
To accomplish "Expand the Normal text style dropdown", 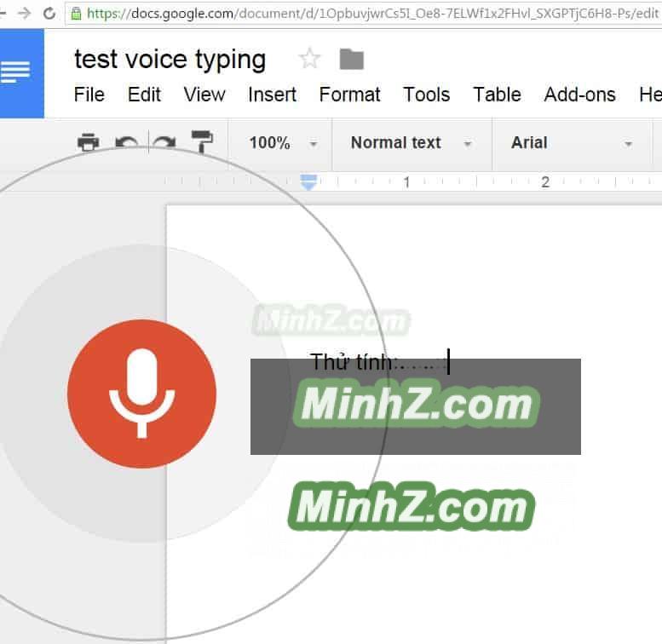I will tap(410, 143).
